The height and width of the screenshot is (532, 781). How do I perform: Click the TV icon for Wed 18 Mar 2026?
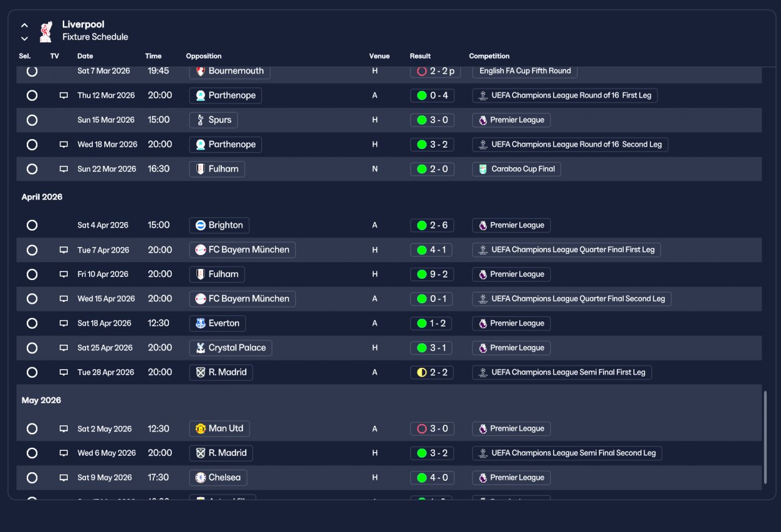click(x=63, y=145)
